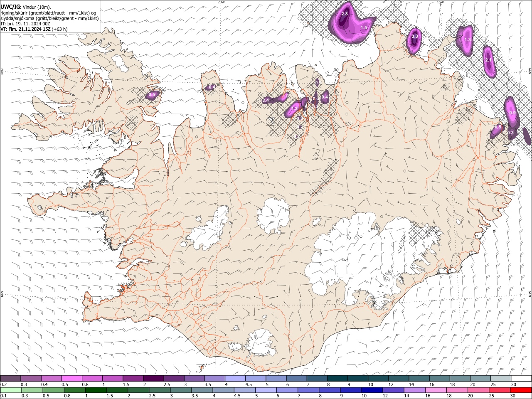The width and height of the screenshot is (532, 399).
Task: Click the red last swatch of the bottom scale
Action: pyautogui.click(x=521, y=390)
